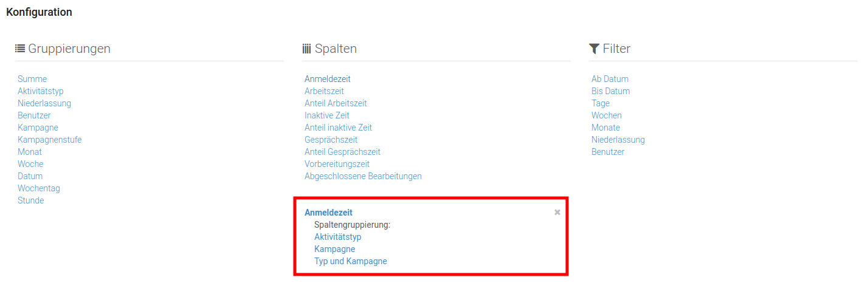Screen dimensions: 868x283
Task: Add the Stunde grouping
Action: (31, 200)
